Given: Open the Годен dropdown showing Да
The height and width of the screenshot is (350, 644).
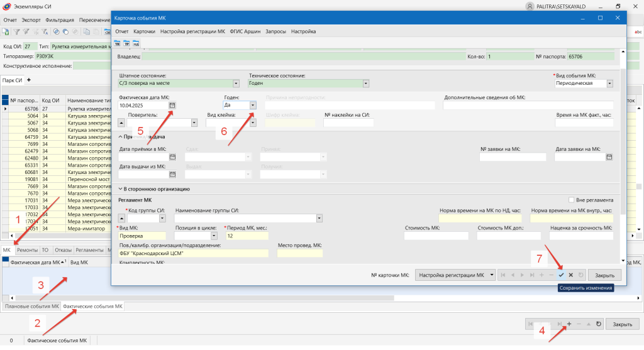Looking at the screenshot, I should point(253,106).
